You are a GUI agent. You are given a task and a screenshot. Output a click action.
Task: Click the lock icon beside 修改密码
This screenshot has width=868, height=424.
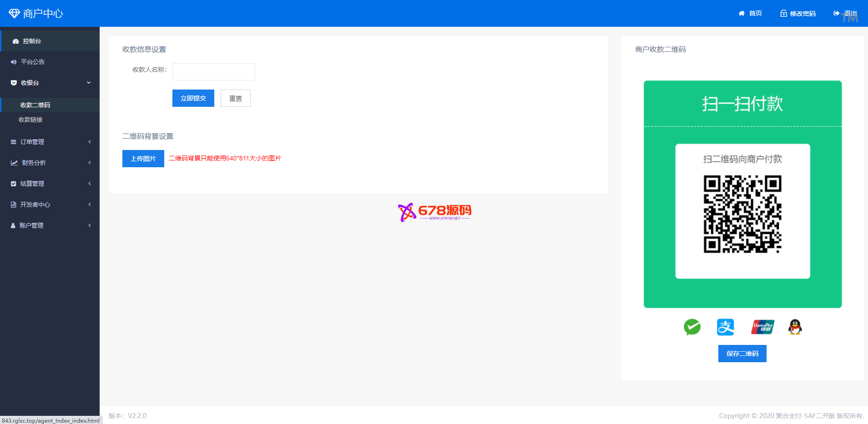pos(783,14)
